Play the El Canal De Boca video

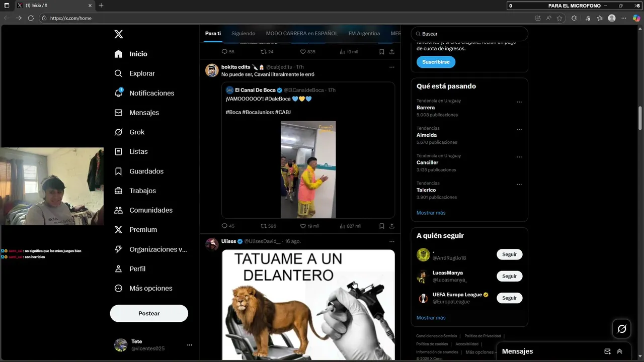[308, 169]
